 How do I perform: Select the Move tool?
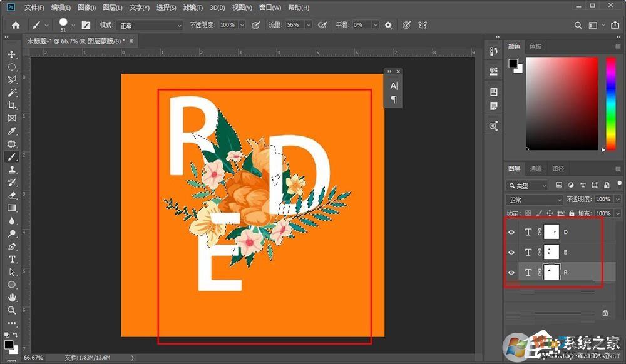pyautogui.click(x=11, y=54)
